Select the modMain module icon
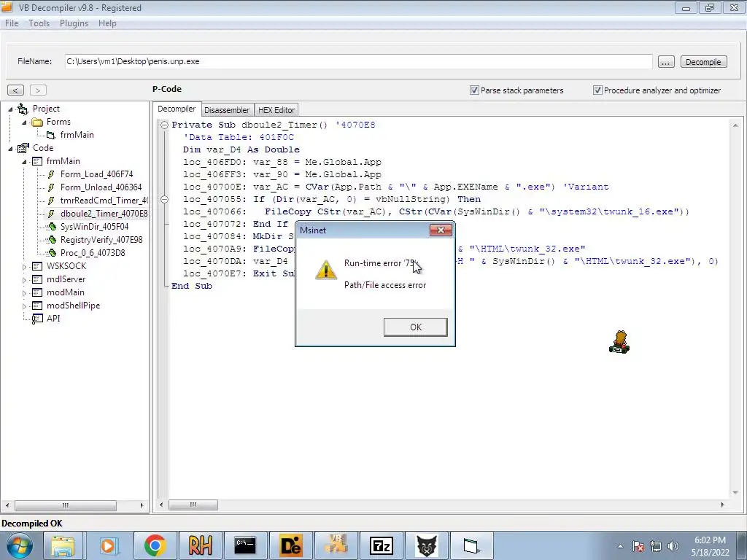 click(x=37, y=292)
